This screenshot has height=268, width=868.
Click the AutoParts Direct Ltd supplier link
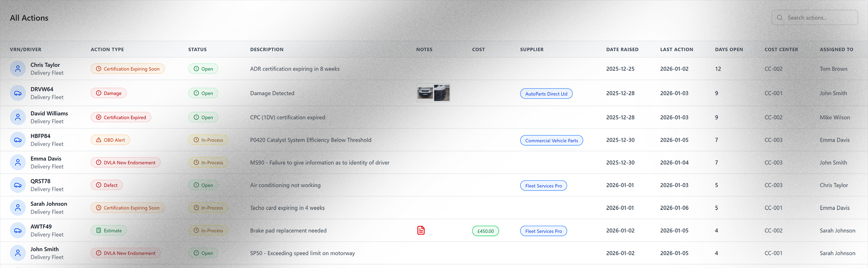coord(546,94)
